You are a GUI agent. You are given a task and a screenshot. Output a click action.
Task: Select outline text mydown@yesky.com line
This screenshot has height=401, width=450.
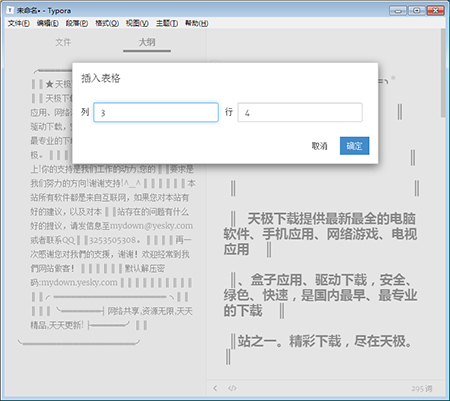tap(112, 226)
